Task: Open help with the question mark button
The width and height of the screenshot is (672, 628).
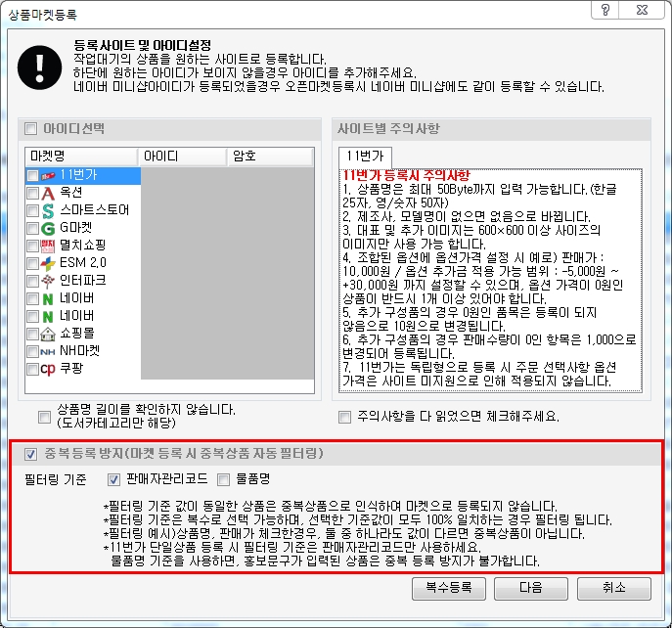Action: click(606, 12)
